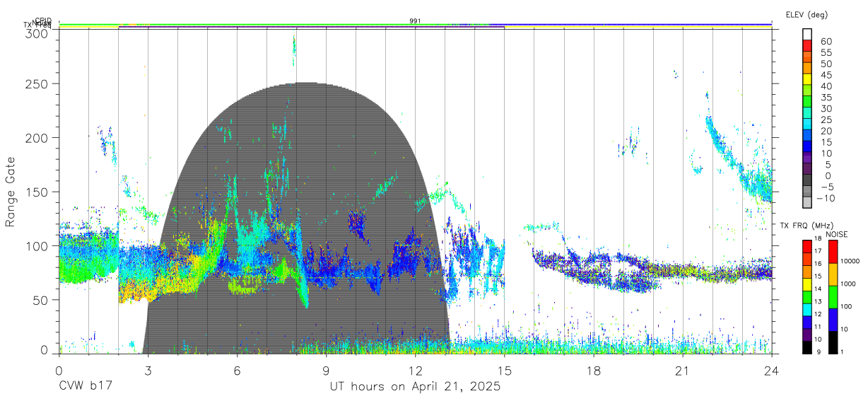Click the '60' label on the ELEV legend
This screenshot has width=868, height=401.
(x=826, y=42)
